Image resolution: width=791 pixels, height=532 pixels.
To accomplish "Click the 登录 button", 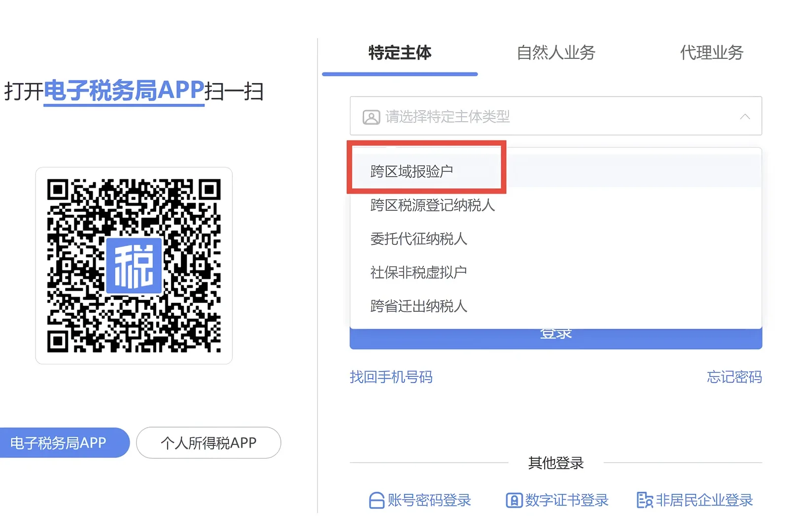I will [x=555, y=333].
